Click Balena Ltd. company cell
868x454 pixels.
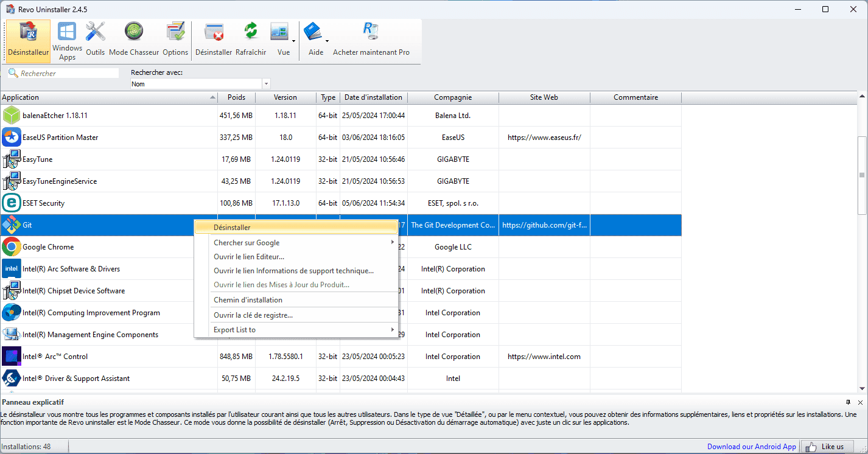(x=453, y=115)
